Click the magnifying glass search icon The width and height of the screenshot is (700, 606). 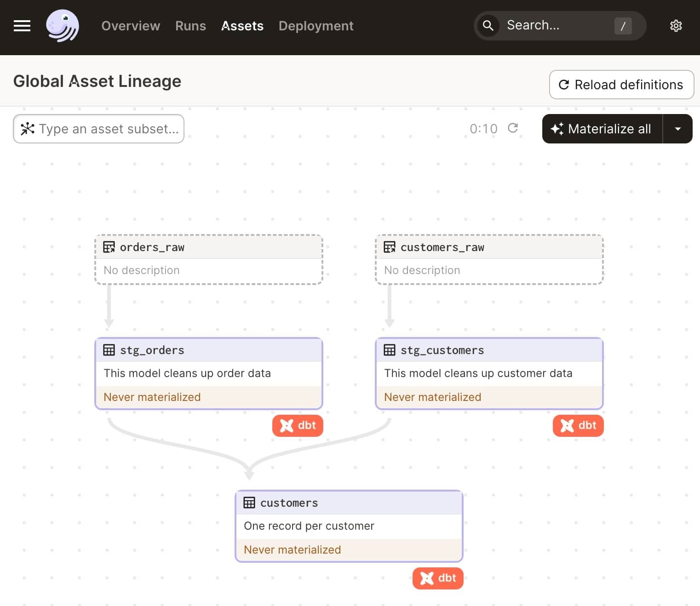click(488, 26)
